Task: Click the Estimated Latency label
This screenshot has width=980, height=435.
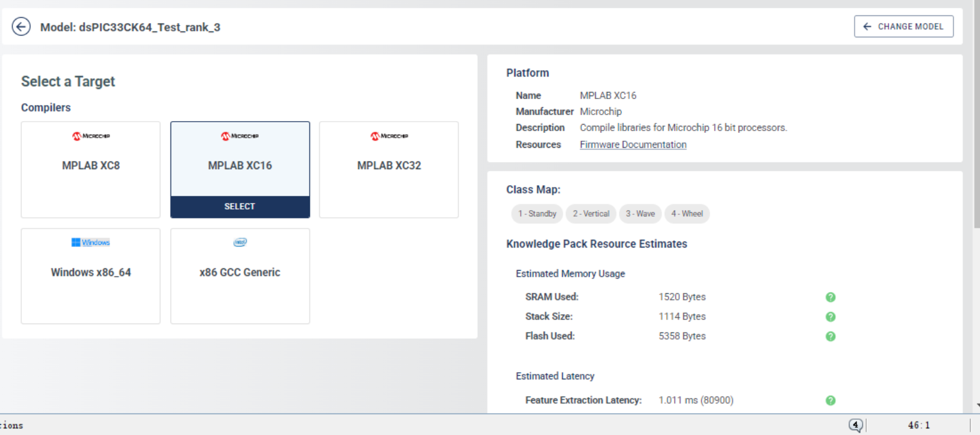Action: tap(555, 376)
